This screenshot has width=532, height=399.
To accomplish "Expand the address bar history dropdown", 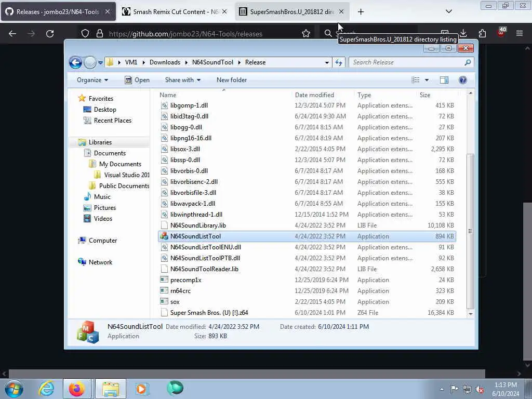I will 327,62.
